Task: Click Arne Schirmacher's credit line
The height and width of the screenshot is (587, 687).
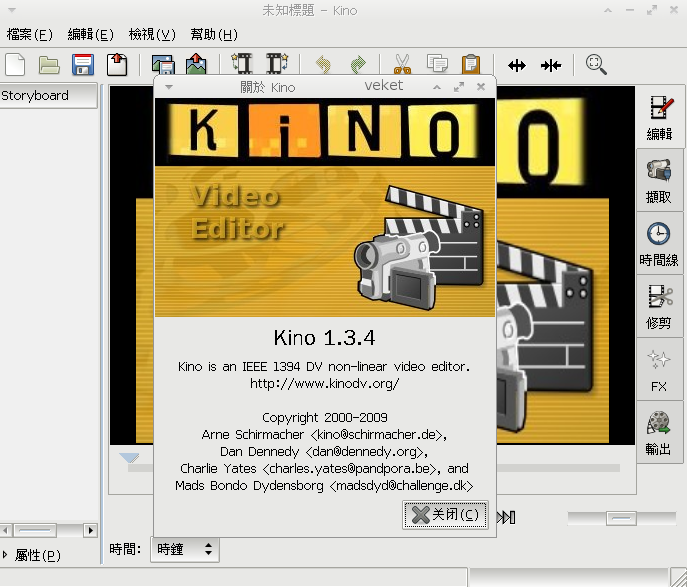Action: pyautogui.click(x=325, y=435)
